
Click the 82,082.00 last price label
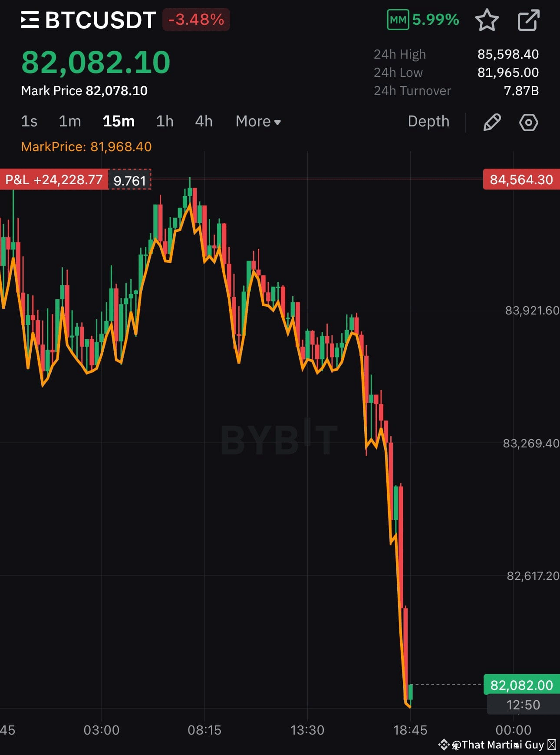point(520,685)
